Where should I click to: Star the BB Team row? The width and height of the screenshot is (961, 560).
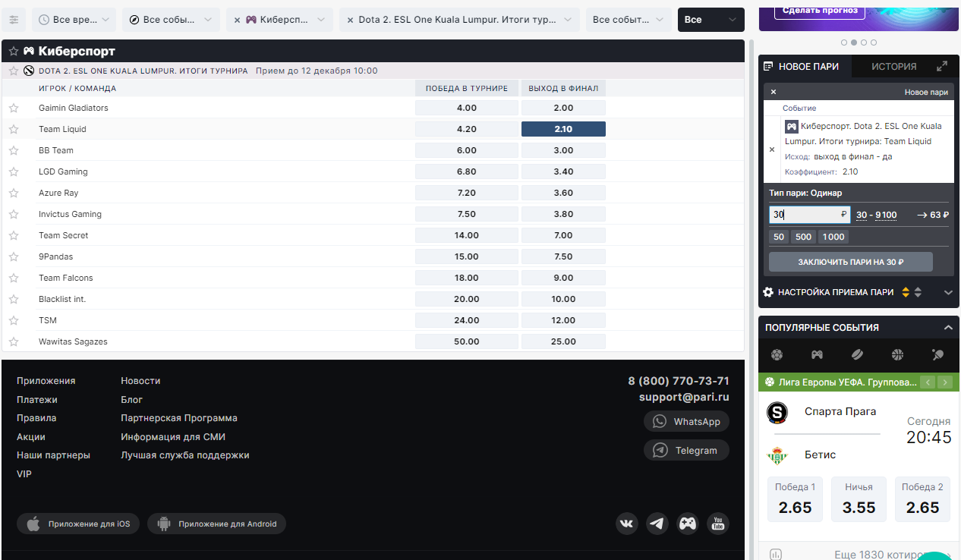14,150
